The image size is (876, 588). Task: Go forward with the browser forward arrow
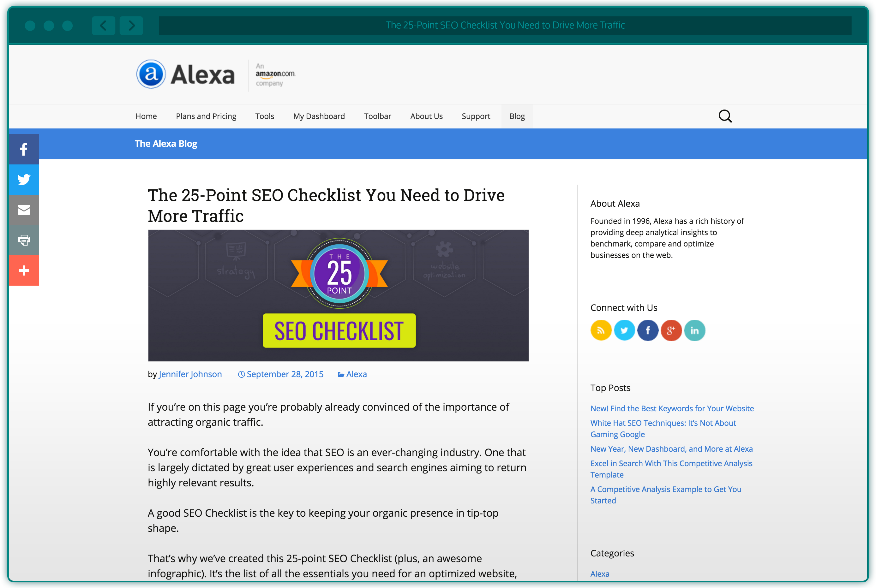click(x=131, y=26)
